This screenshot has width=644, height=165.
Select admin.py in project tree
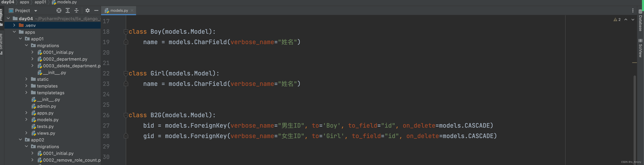pyautogui.click(x=46, y=106)
